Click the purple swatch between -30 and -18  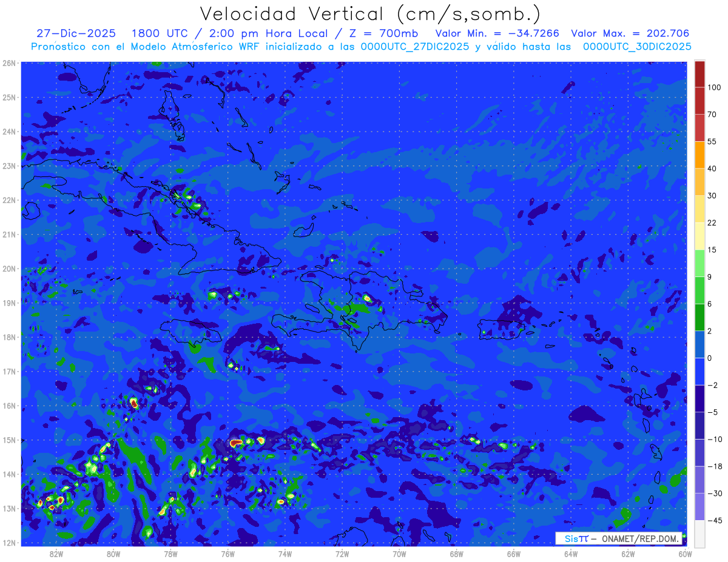click(699, 480)
